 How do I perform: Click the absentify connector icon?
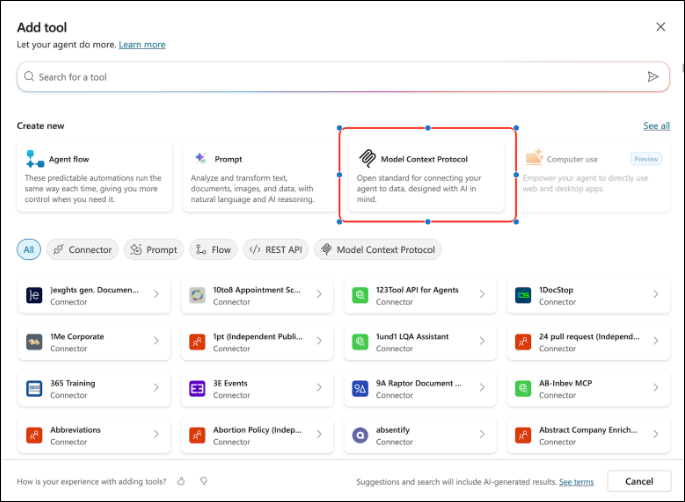(360, 435)
